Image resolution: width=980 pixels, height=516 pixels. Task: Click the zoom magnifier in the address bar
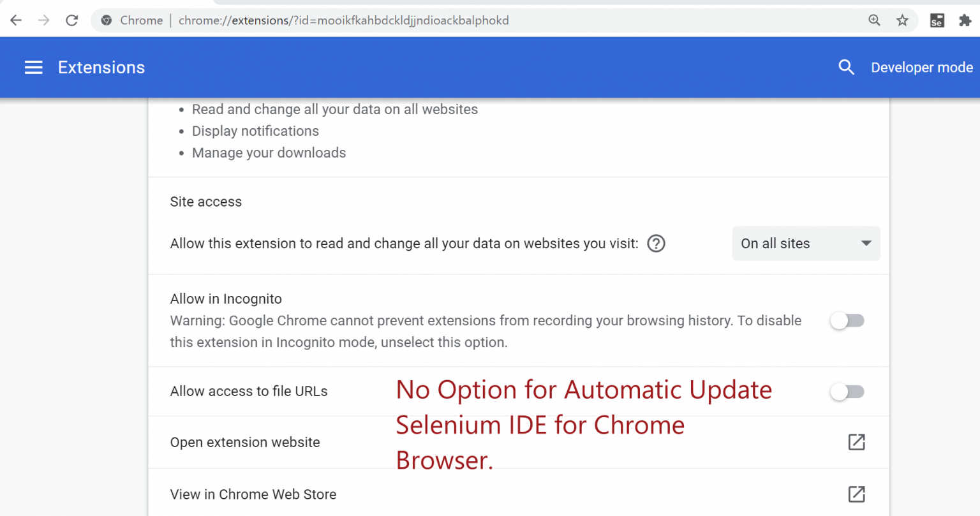click(874, 20)
